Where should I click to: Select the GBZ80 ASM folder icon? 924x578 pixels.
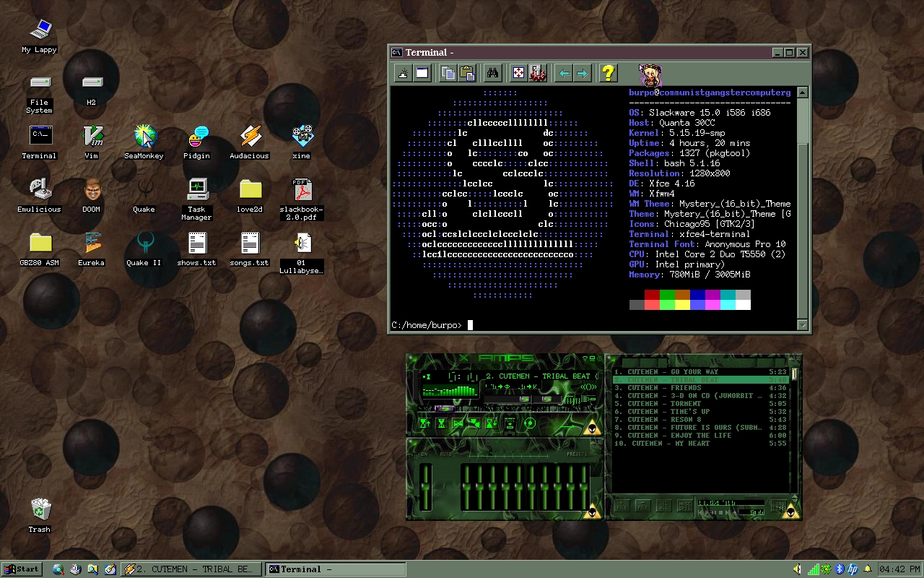click(x=39, y=249)
